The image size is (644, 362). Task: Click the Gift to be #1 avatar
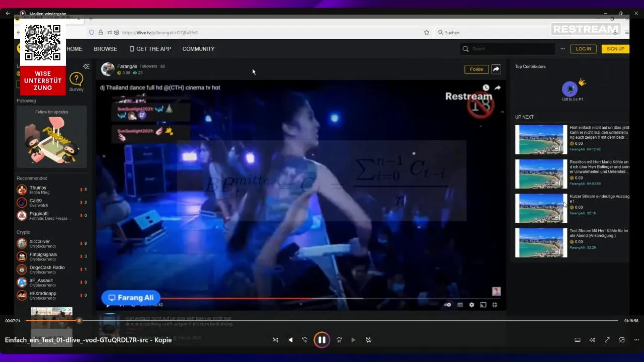[x=570, y=89]
